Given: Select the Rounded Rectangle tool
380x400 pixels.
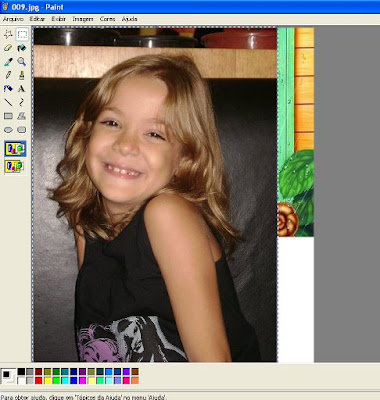Looking at the screenshot, I should point(22,130).
